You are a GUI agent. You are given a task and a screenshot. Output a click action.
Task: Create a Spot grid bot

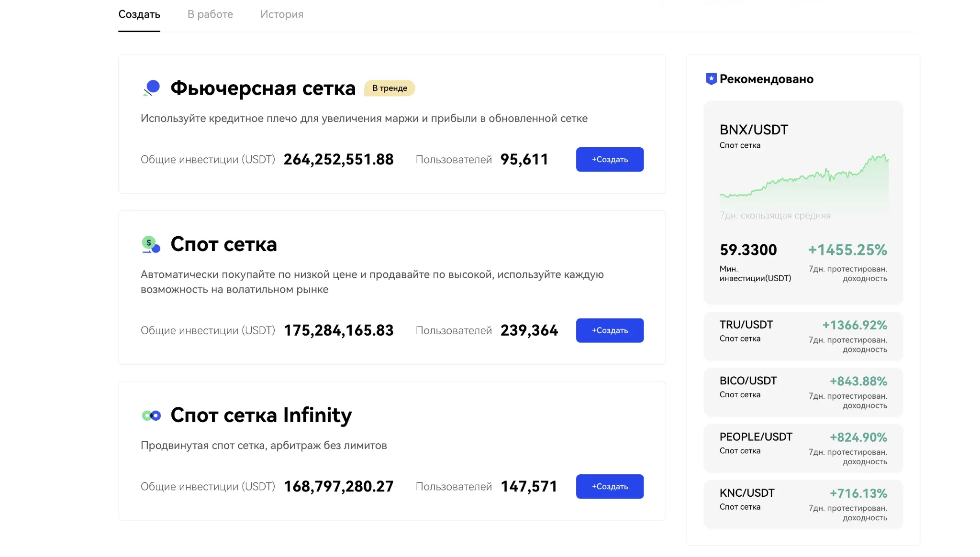click(x=610, y=330)
